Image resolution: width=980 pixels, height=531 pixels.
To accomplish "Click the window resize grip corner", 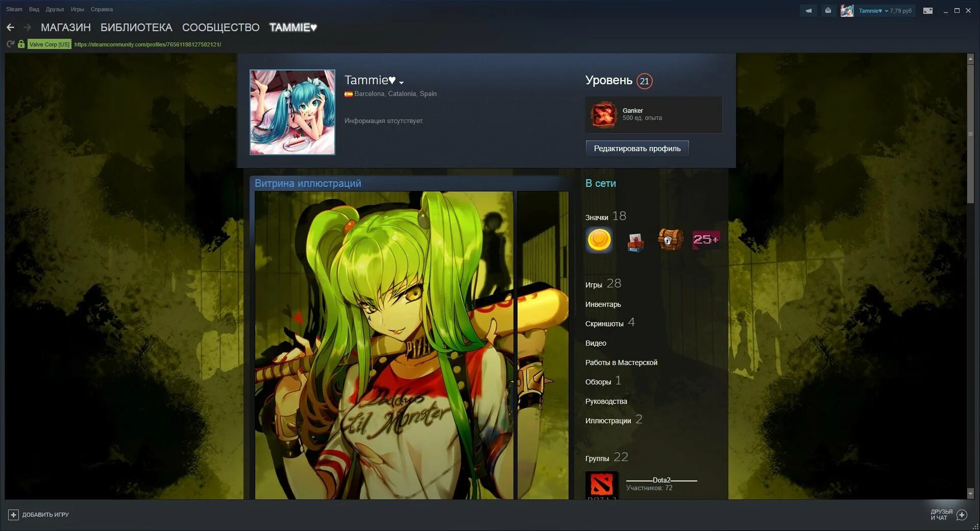I will tap(975, 526).
